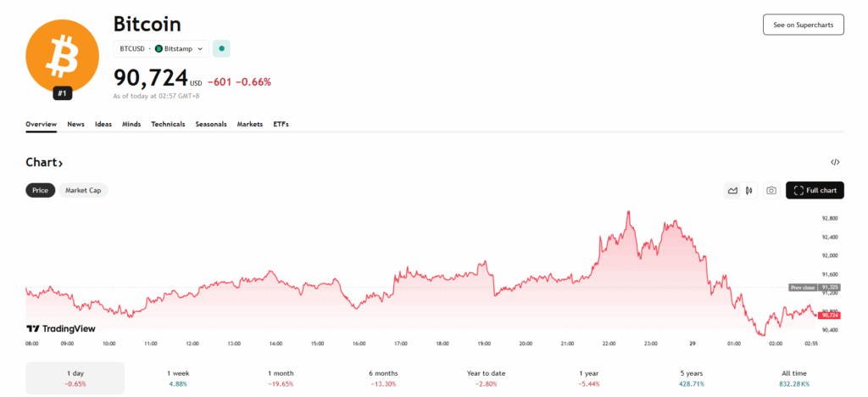Switch to area chart style
The width and height of the screenshot is (868, 397).
tap(732, 191)
